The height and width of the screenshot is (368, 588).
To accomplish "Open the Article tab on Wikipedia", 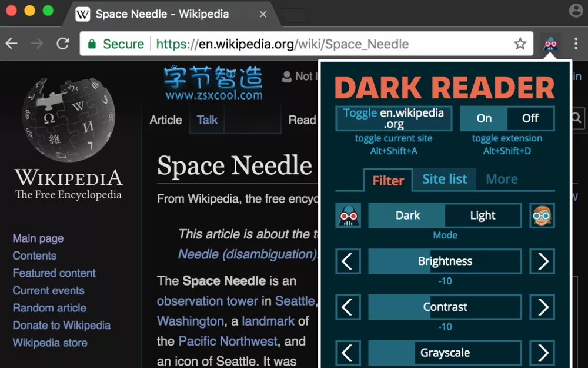I will pos(166,120).
